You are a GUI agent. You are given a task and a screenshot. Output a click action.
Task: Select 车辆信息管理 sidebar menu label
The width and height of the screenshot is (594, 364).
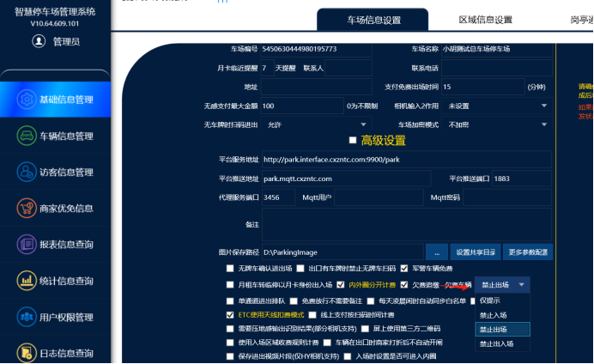pos(66,136)
